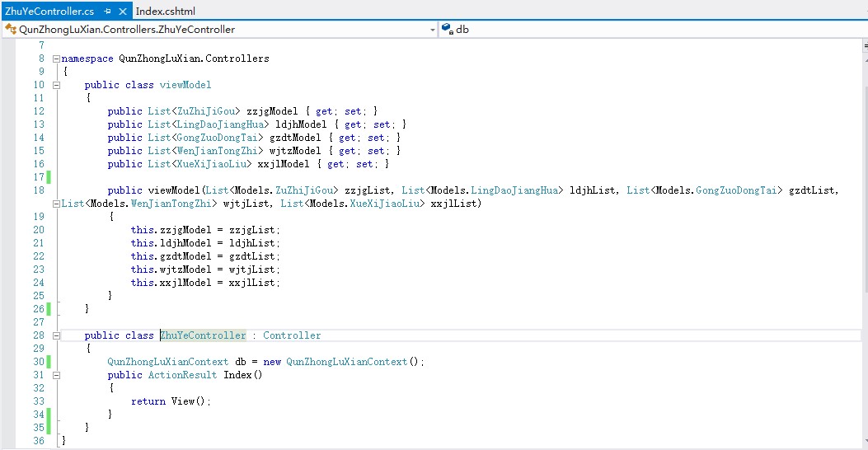
Task: Click XueXiJiaoLiu type on line 16
Action: 212,164
